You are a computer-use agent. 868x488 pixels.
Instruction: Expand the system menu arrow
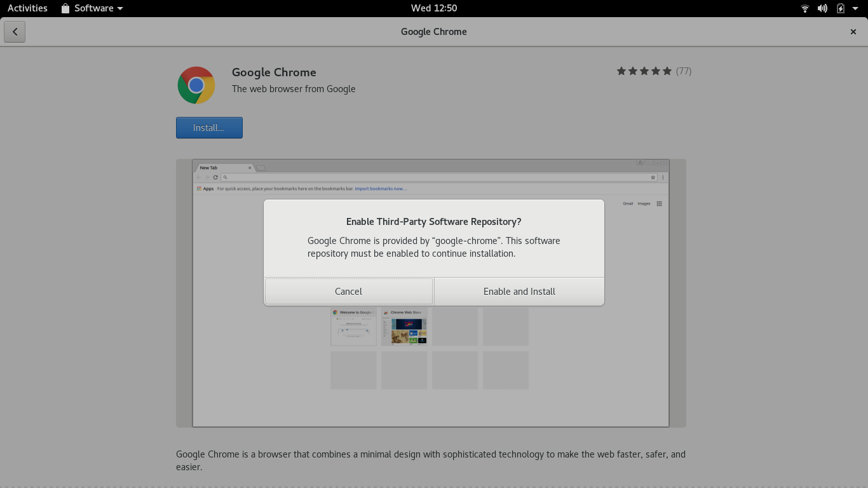coord(855,8)
